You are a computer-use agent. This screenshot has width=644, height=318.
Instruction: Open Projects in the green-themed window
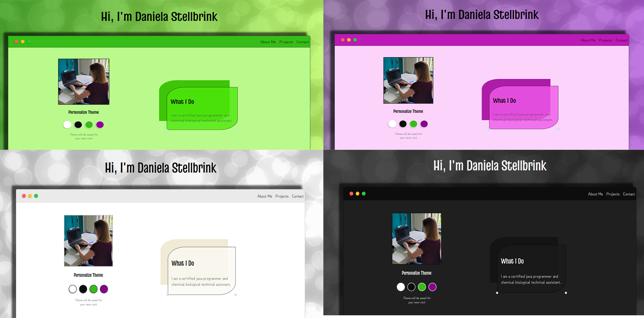(x=286, y=42)
